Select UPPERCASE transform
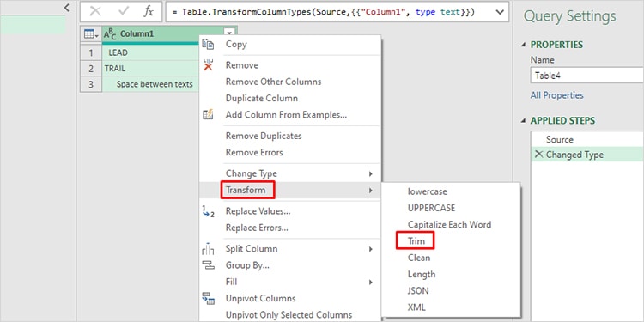The width and height of the screenshot is (644, 322). pos(431,208)
